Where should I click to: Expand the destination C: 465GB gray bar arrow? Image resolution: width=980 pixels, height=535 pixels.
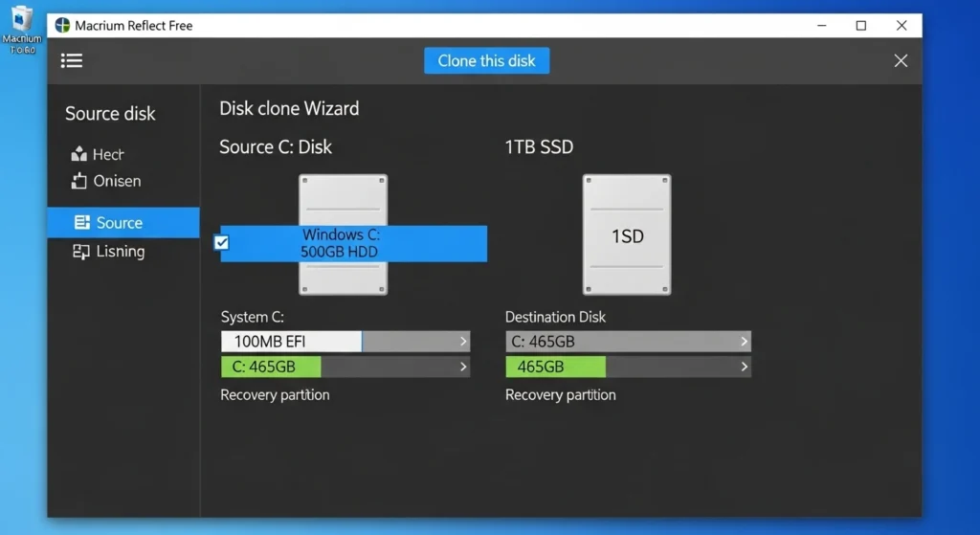coord(744,342)
